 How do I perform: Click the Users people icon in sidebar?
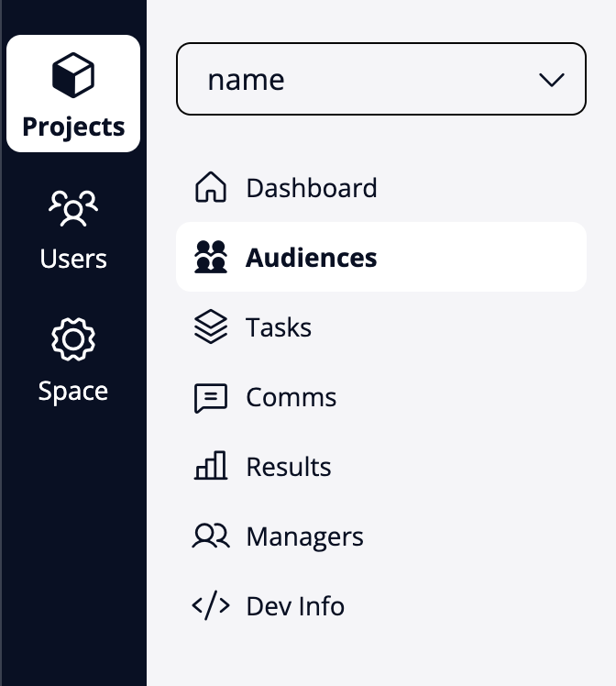tap(73, 208)
